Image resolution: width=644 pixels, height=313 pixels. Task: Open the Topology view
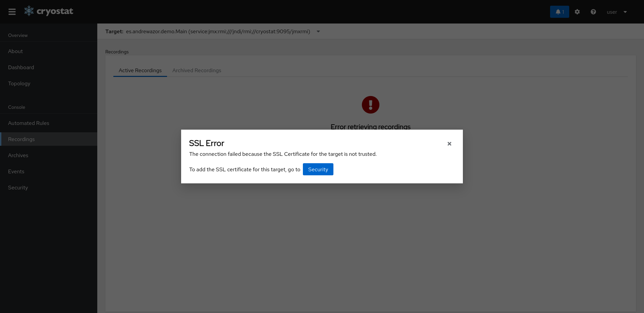(x=19, y=83)
